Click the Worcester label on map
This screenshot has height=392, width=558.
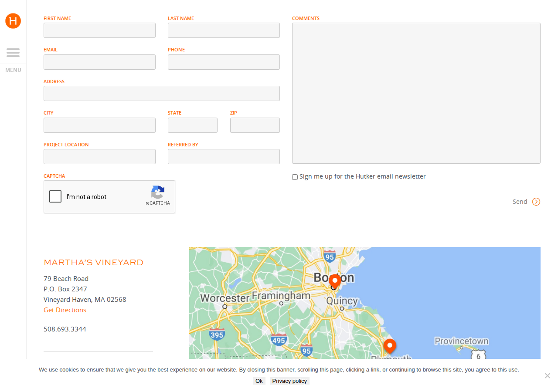click(x=225, y=298)
